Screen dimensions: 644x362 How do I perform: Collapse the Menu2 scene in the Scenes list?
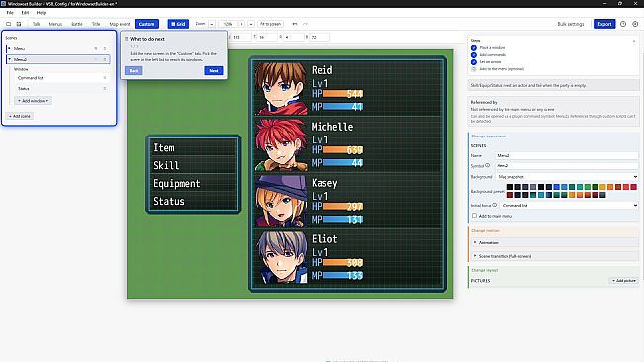(x=10, y=59)
